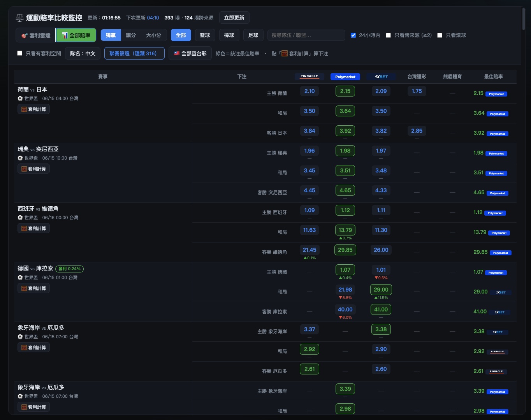Click Polymarket badge beside 29.85
Image resolution: width=531 pixels, height=420 pixels.
[x=501, y=253]
